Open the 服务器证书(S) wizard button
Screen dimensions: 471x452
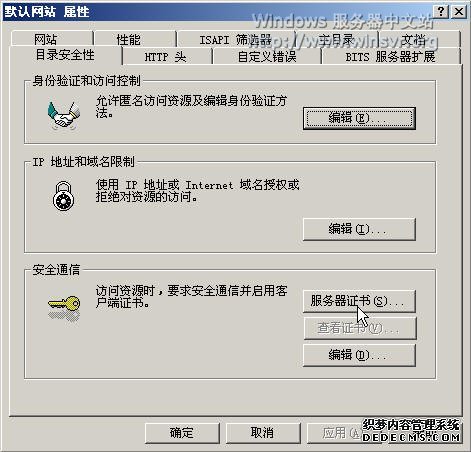(359, 301)
